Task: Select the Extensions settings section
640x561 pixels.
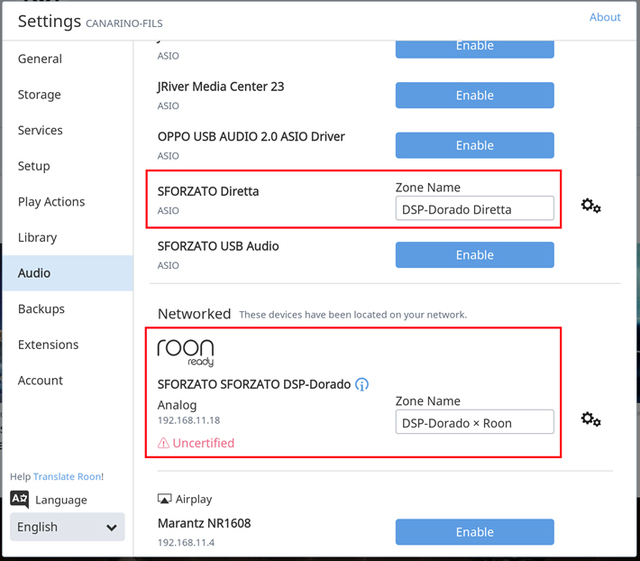Action: 48,345
